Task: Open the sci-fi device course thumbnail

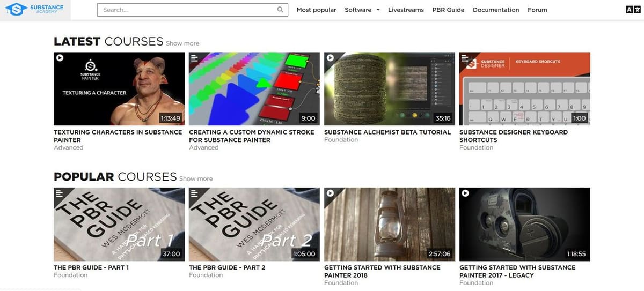Action: pyautogui.click(x=525, y=224)
